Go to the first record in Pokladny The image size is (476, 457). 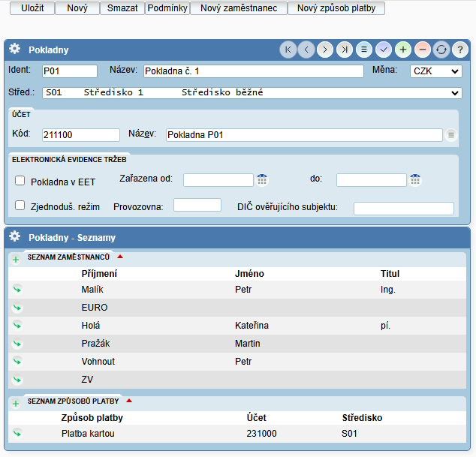click(x=288, y=50)
